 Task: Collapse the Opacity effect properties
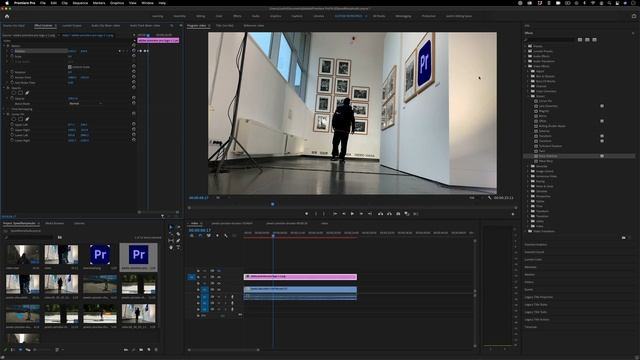pos(4,88)
